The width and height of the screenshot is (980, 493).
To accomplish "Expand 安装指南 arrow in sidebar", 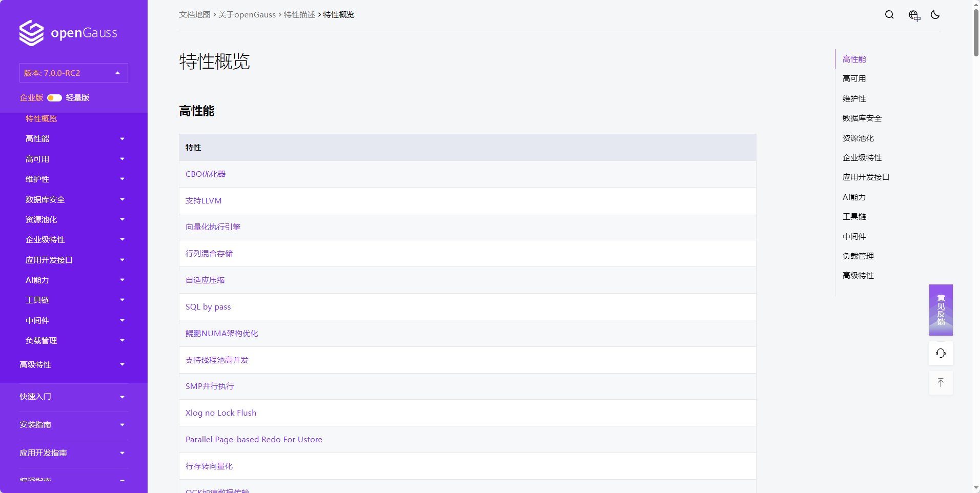I will point(122,425).
